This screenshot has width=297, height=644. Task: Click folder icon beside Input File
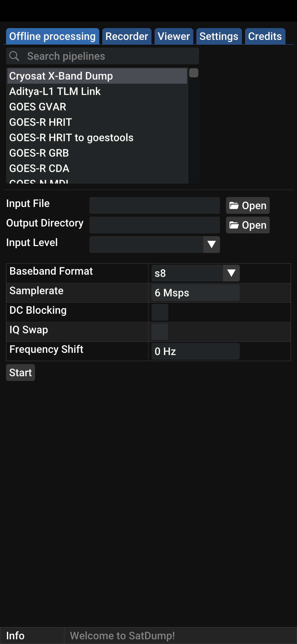click(x=234, y=206)
